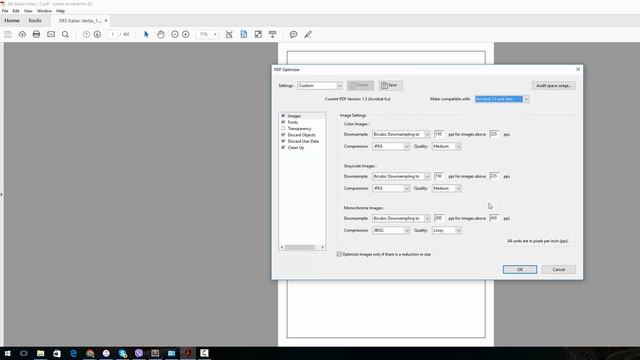Open Grayscale Images Downsample dropdown
Screen dimensions: 640x360
click(x=401, y=176)
